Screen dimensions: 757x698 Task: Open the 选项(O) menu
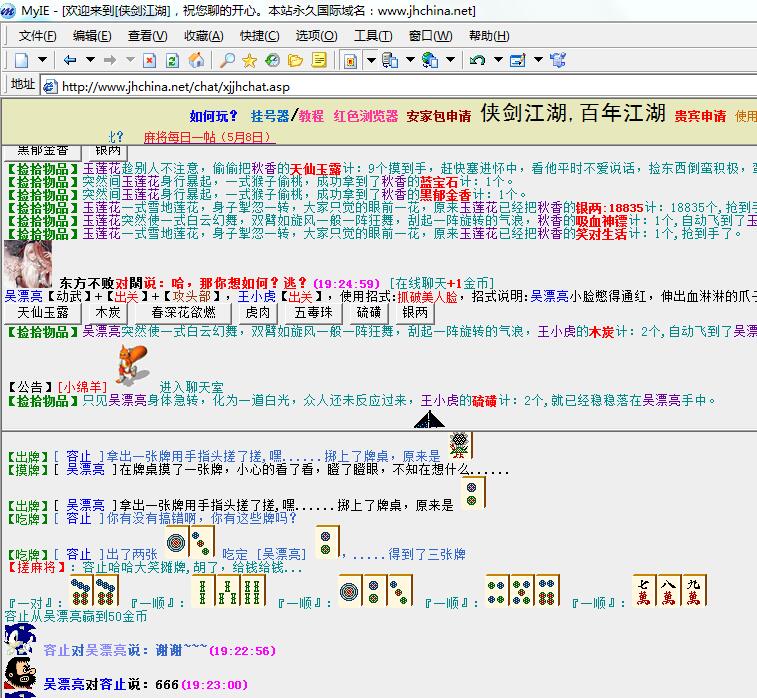pos(316,36)
